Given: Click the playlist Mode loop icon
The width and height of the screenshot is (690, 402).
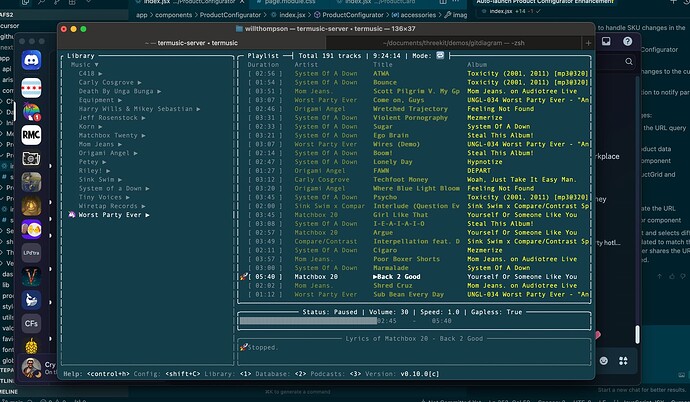Looking at the screenshot, I should click(440, 55).
